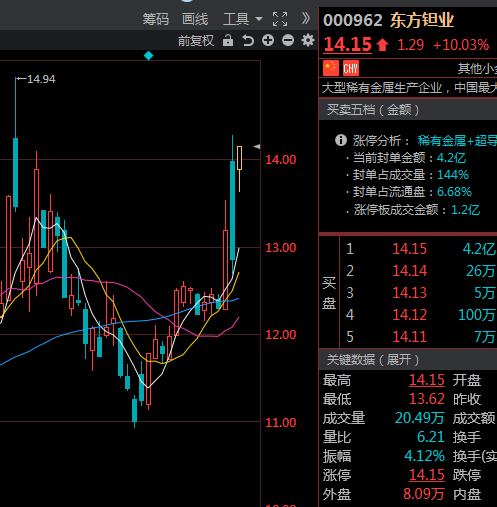Click the 14.94 high price label on chart
This screenshot has height=507, width=497.
click(41, 79)
